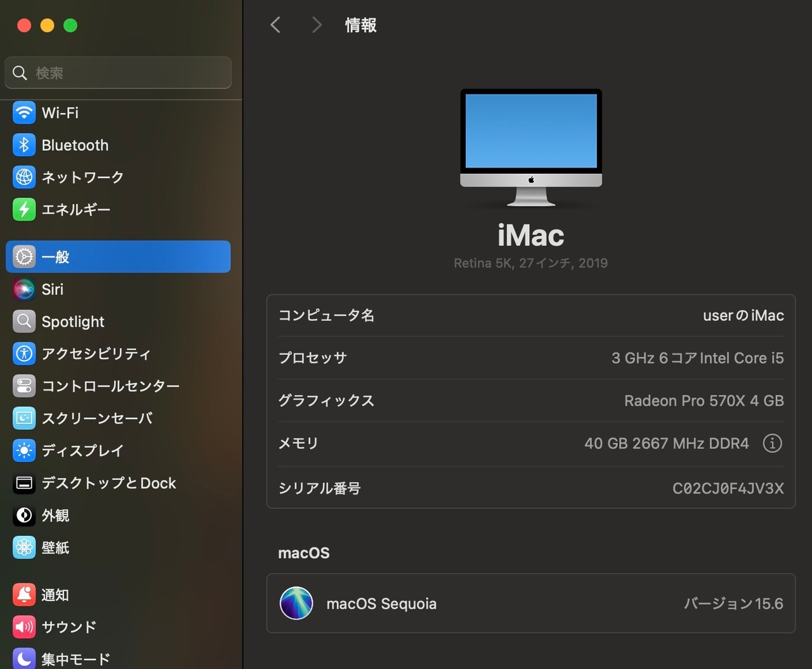This screenshot has height=669, width=812.
Task: Go forward with right chevron
Action: 317,25
